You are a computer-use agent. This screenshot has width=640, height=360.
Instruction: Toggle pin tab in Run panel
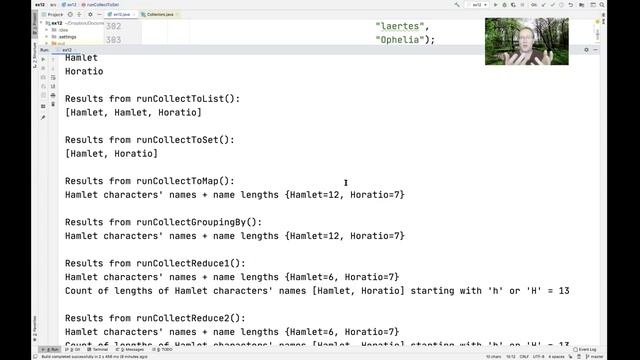43,118
